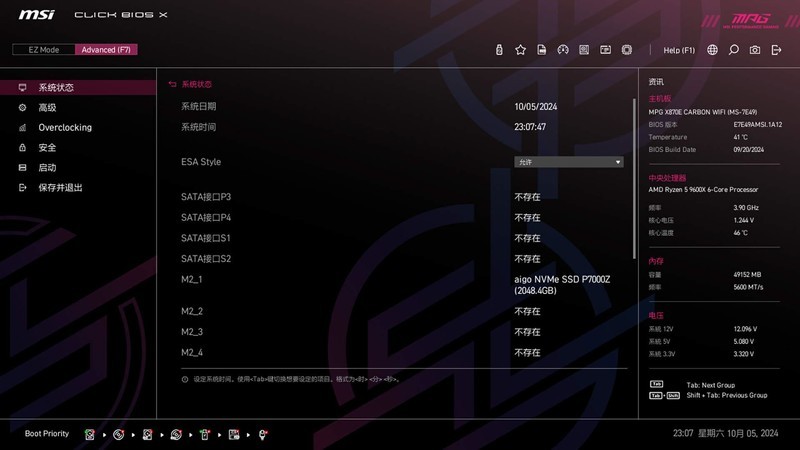Click the 12.096 V system voltage value
The height and width of the screenshot is (450, 800).
(x=745, y=329)
